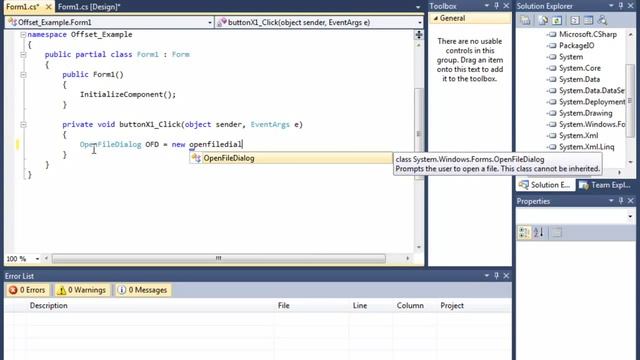Sort Error List by the Column header

[410, 306]
